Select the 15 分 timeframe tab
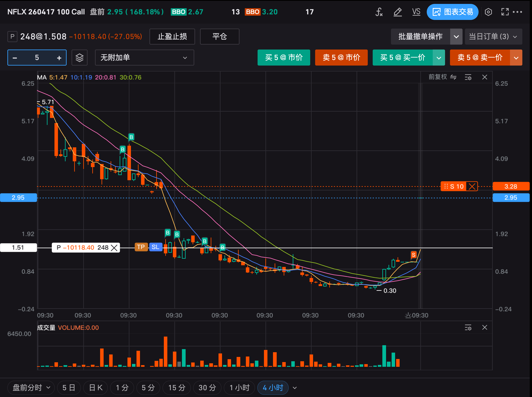 click(x=177, y=388)
